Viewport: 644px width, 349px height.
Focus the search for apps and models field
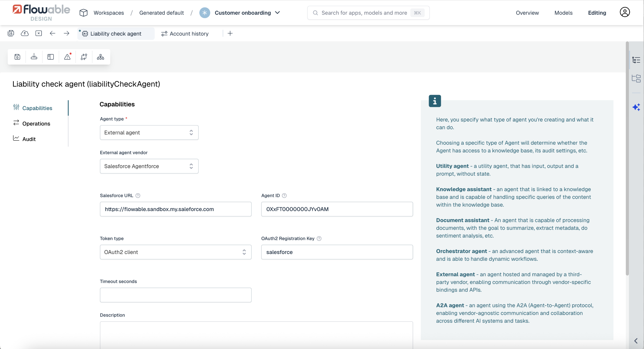(x=368, y=13)
